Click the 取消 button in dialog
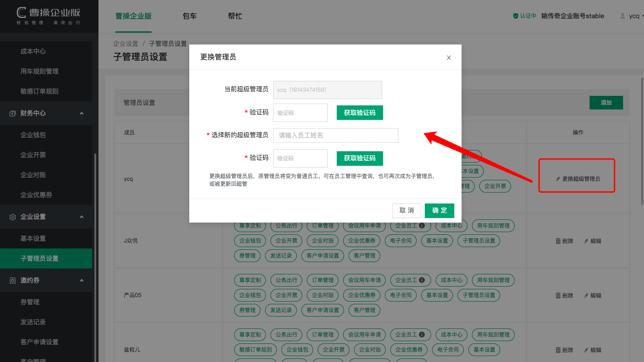Viewport: 644px width, 362px height. (406, 210)
